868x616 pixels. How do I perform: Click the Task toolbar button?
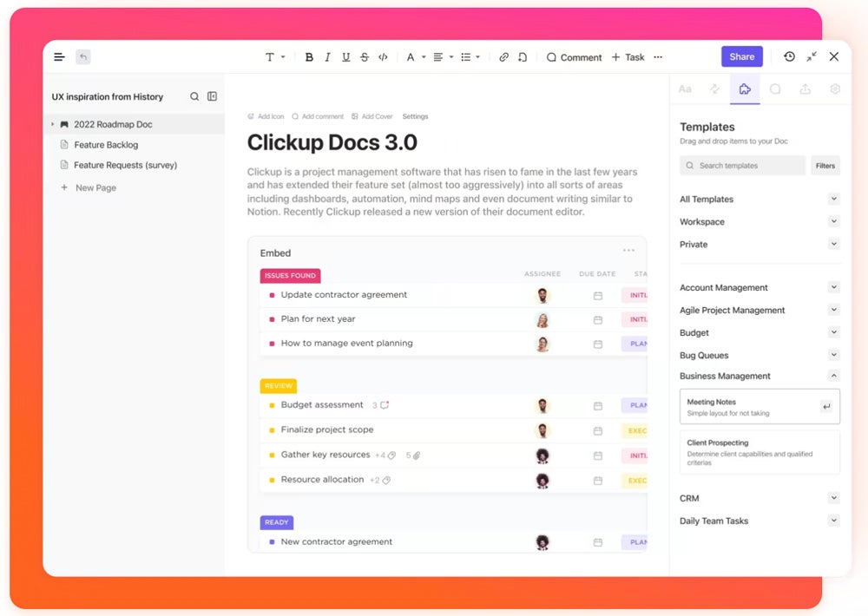click(x=628, y=57)
